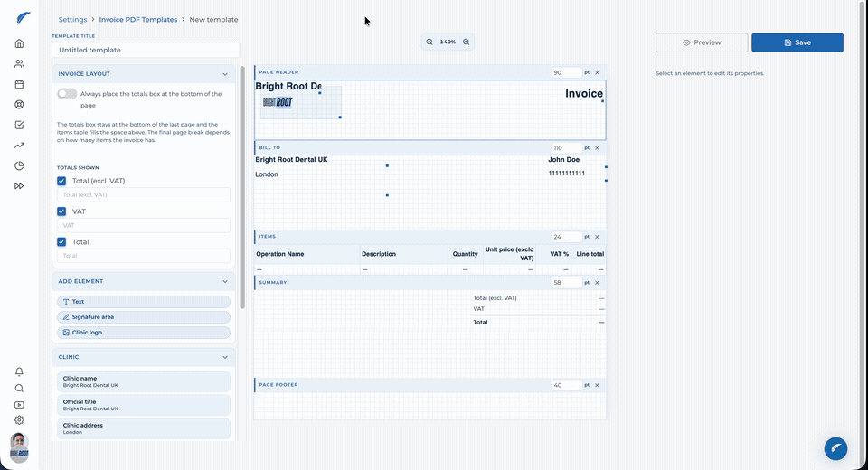Go to Settings breadcrumb
Image resolution: width=868 pixels, height=470 pixels.
(72, 19)
